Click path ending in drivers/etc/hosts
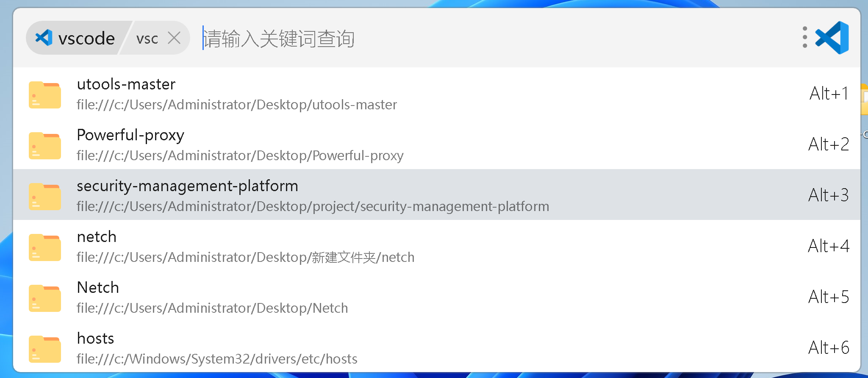Screen dimensions: 868x378 pos(217,359)
